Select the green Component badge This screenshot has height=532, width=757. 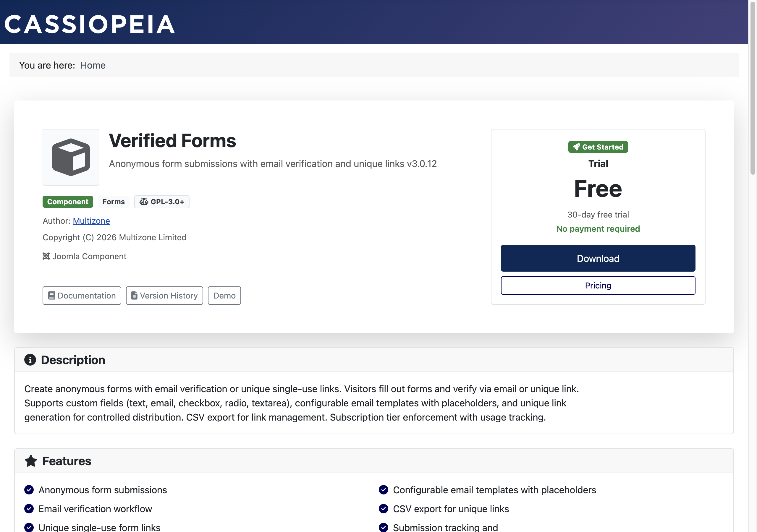(68, 201)
